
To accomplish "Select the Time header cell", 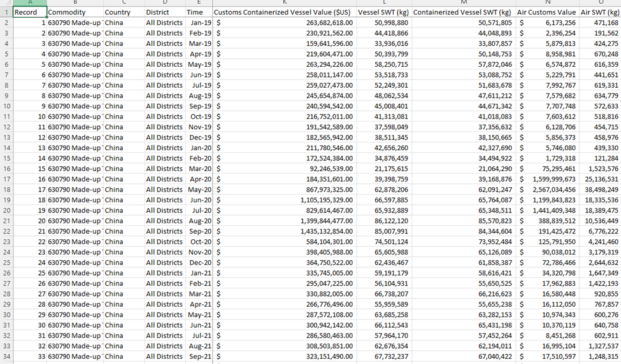I will 199,12.
